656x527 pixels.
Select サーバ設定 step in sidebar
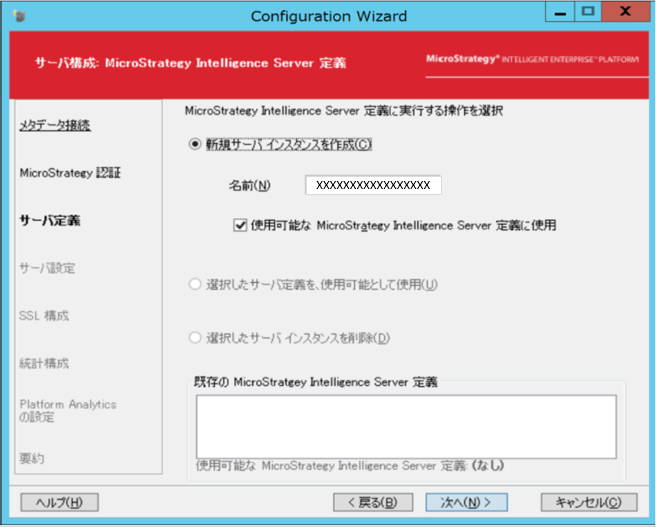[x=47, y=268]
